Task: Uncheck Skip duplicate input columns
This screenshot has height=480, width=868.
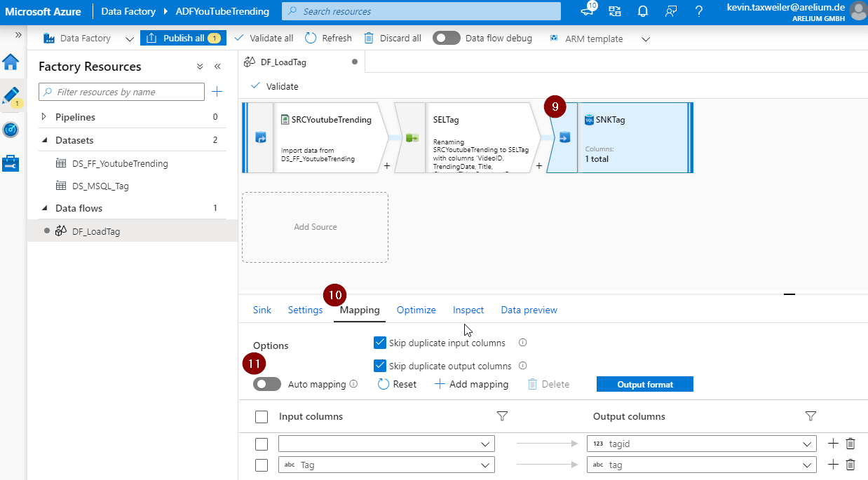Action: [x=380, y=343]
